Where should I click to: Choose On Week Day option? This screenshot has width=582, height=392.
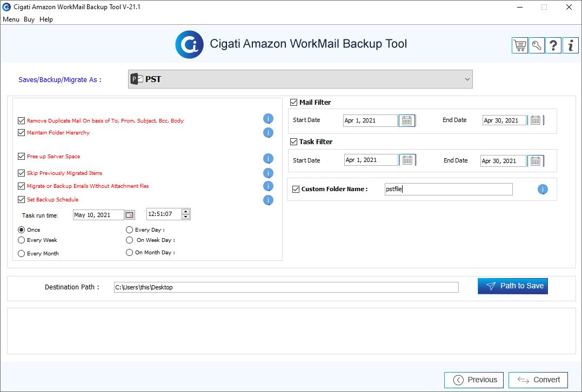click(129, 240)
